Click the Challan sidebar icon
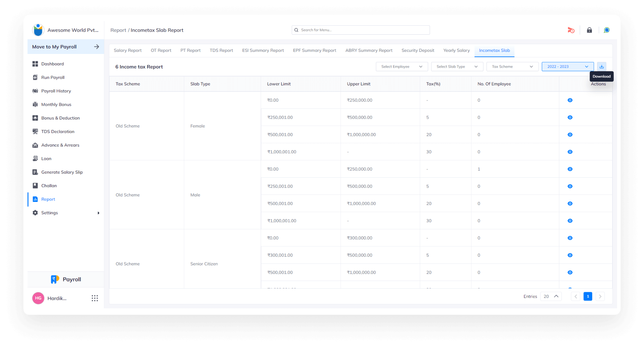Image resolution: width=644 pixels, height=347 pixels. 36,186
